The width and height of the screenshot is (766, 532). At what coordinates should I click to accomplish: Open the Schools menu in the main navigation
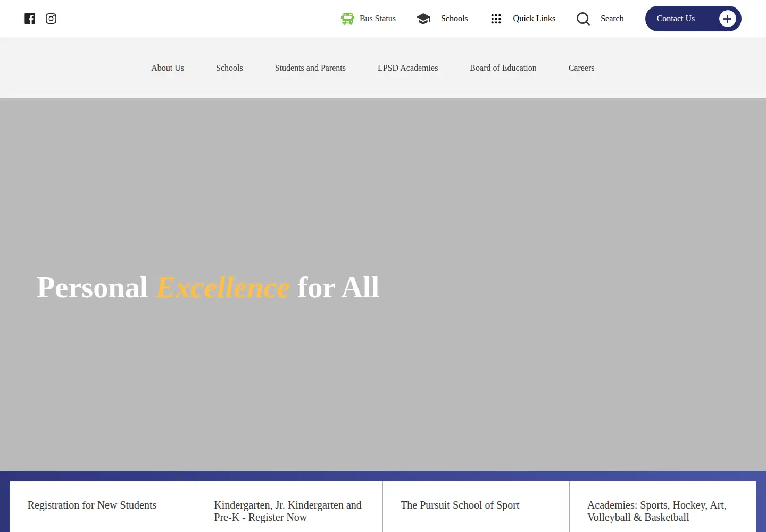[229, 68]
